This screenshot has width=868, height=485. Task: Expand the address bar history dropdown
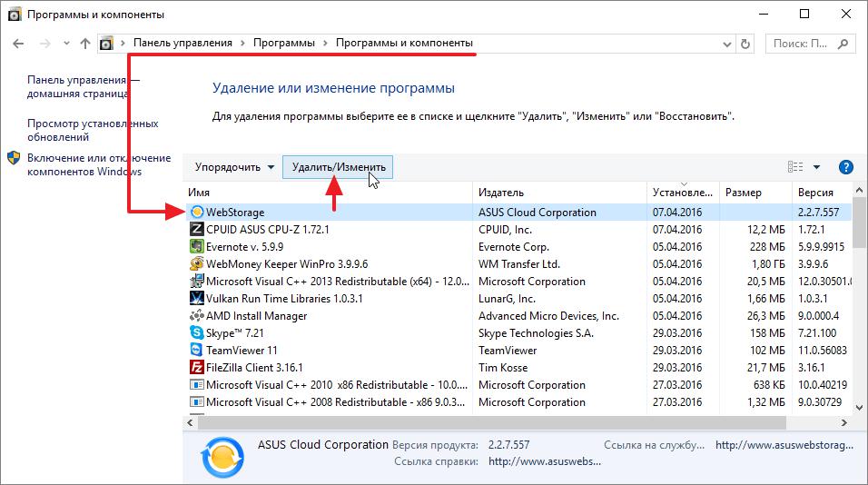click(x=727, y=44)
